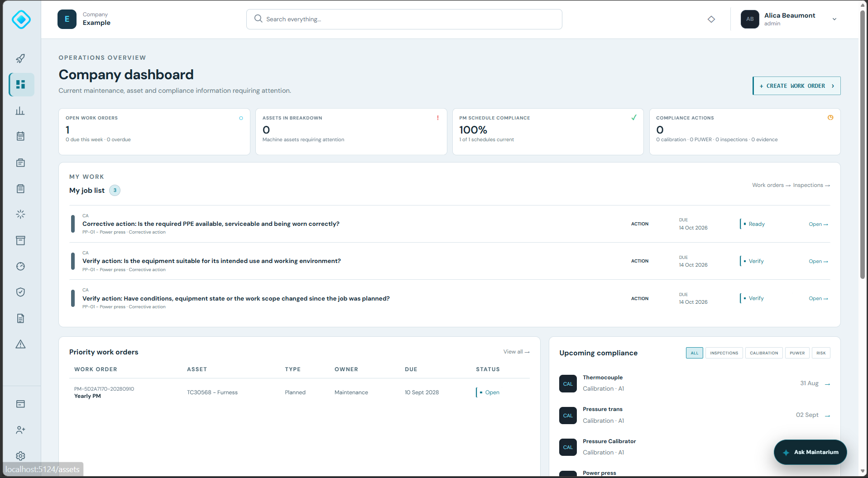Click the Maintarium diamond logo
The width and height of the screenshot is (868, 478).
point(21,19)
